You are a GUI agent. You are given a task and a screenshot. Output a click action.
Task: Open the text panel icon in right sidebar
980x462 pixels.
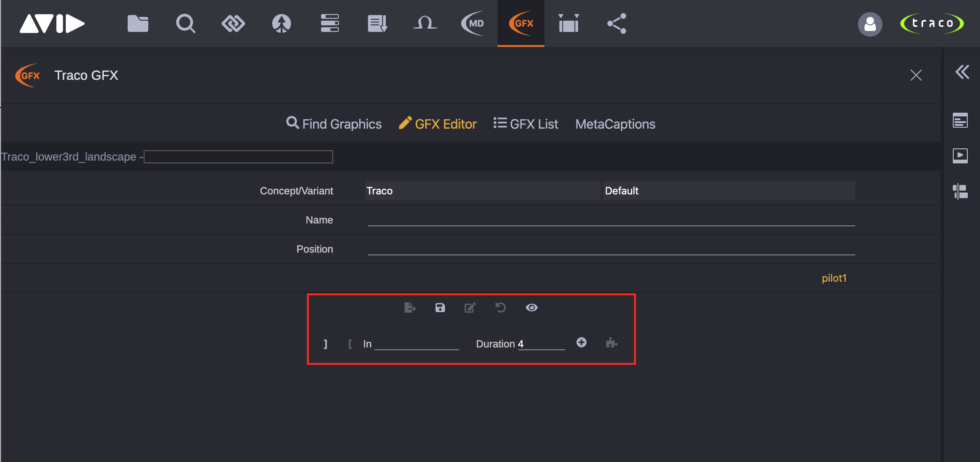tap(960, 121)
